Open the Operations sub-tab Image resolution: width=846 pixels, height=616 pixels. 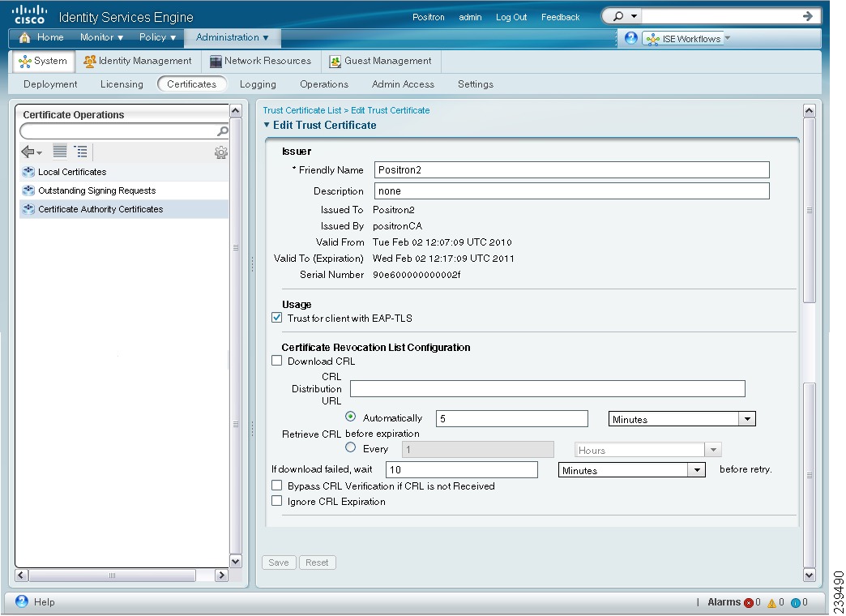pyautogui.click(x=323, y=84)
